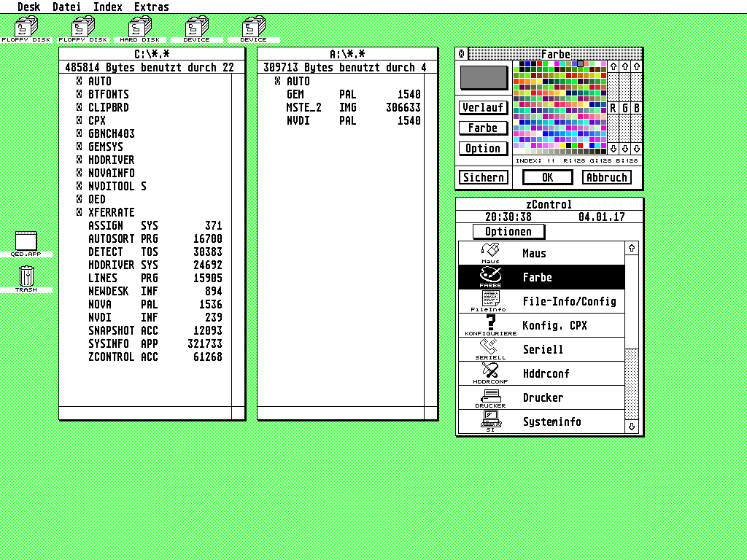The width and height of the screenshot is (747, 560).
Task: Select the AUTO folder in the C: window
Action: [94, 82]
